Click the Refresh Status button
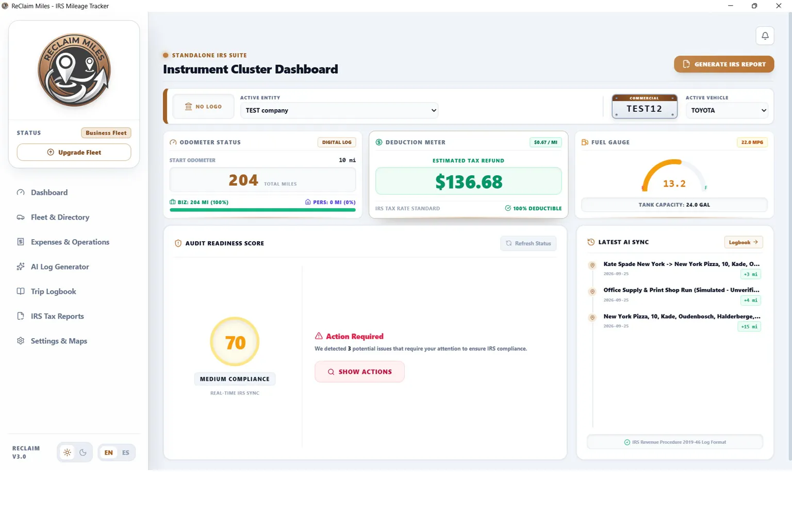The height and width of the screenshot is (532, 792). (529, 243)
